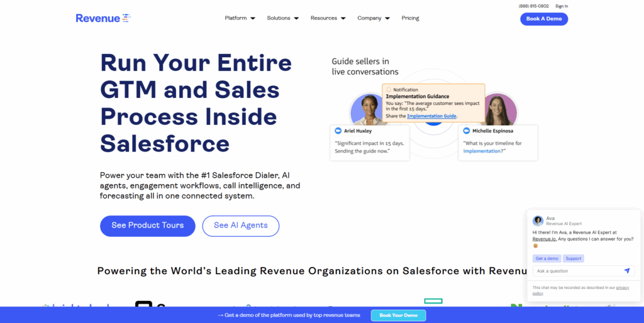
Task: Open the Implementation Guide link
Action: click(431, 116)
